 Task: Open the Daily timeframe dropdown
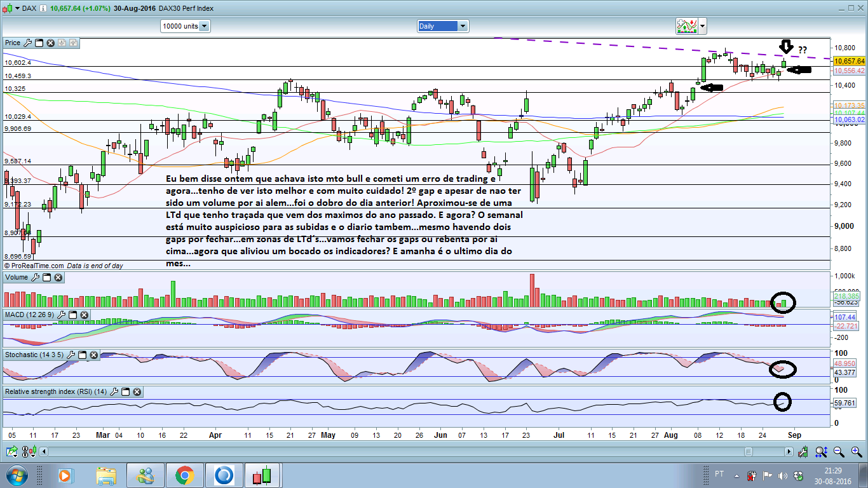point(443,26)
